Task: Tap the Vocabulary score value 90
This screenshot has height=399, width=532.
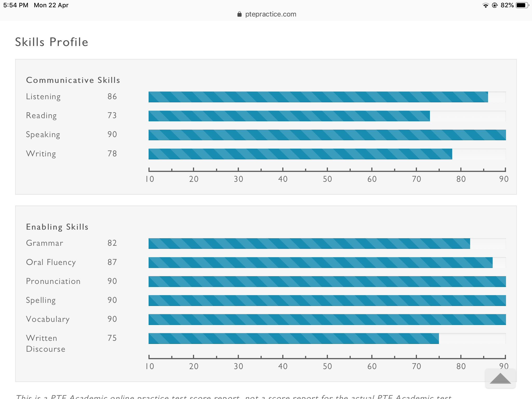Action: pyautogui.click(x=112, y=319)
